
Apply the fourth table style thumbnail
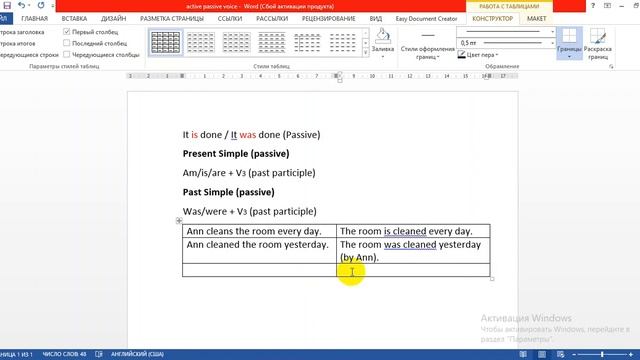(x=272, y=42)
